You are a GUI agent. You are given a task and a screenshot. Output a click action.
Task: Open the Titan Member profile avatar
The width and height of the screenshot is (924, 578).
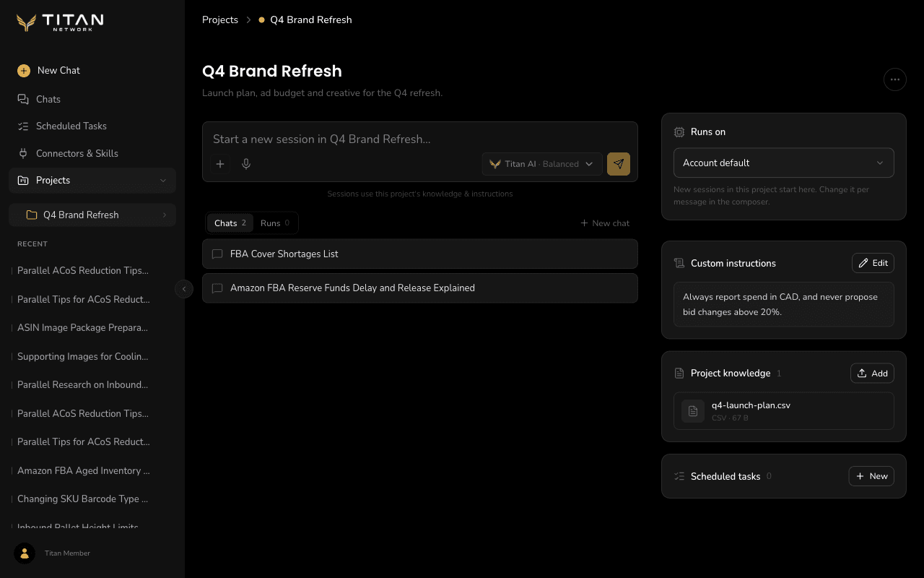tap(25, 553)
